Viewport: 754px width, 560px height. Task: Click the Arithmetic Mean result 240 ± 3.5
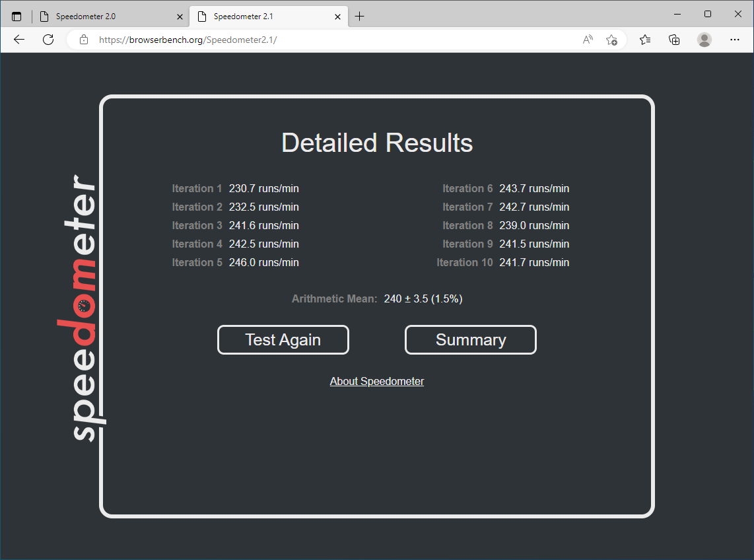pos(423,298)
